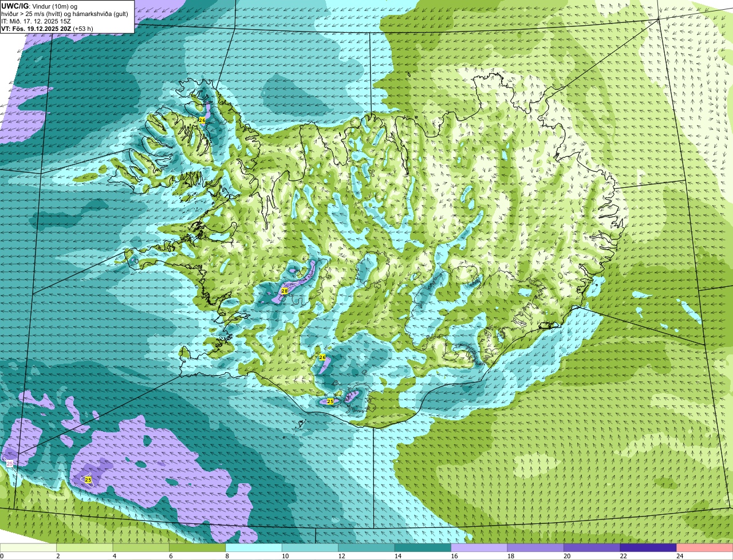
Task: Click the 10–12 m/s legend color
Action: click(x=310, y=548)
